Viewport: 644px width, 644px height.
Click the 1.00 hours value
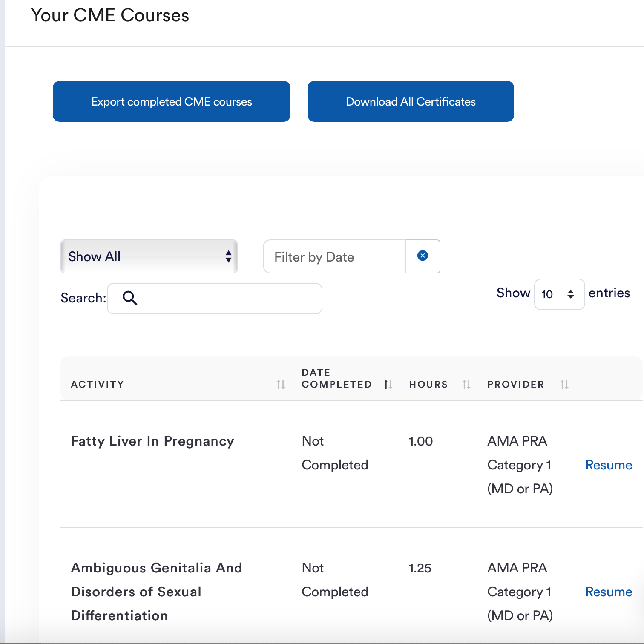421,441
